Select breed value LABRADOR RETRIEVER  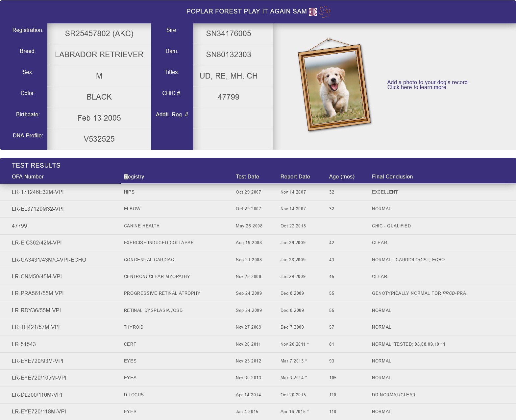(99, 55)
